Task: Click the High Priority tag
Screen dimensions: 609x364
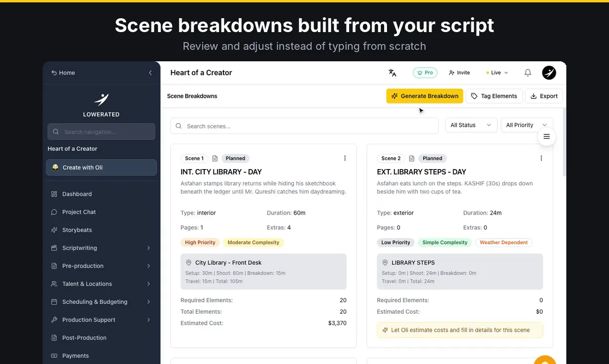Action: point(200,243)
